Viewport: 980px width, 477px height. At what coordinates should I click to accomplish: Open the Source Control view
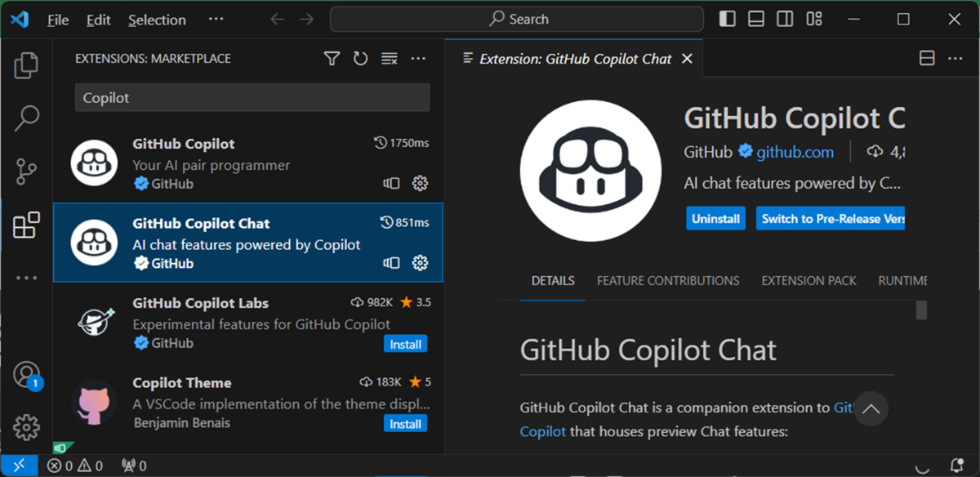26,172
